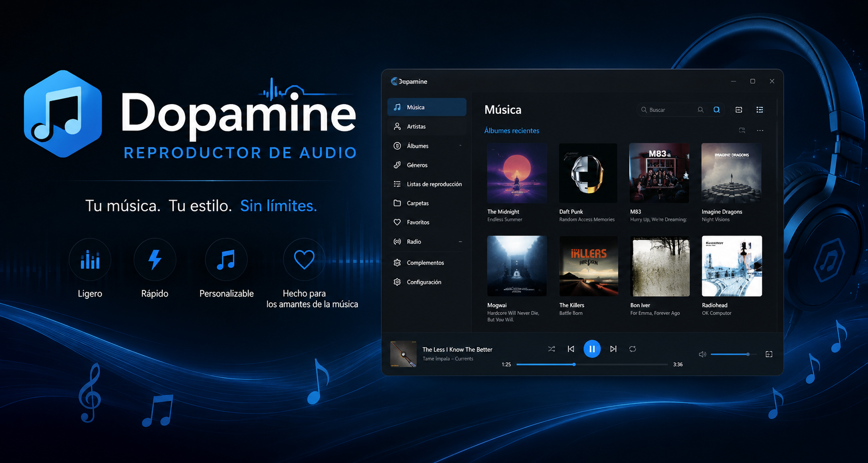Pause the current song
868x463 pixels.
[592, 349]
